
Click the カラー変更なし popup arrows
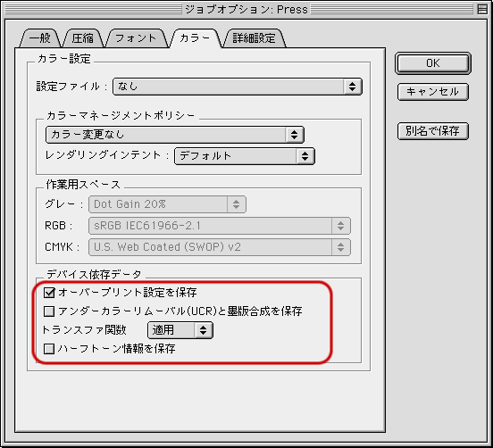click(x=295, y=135)
